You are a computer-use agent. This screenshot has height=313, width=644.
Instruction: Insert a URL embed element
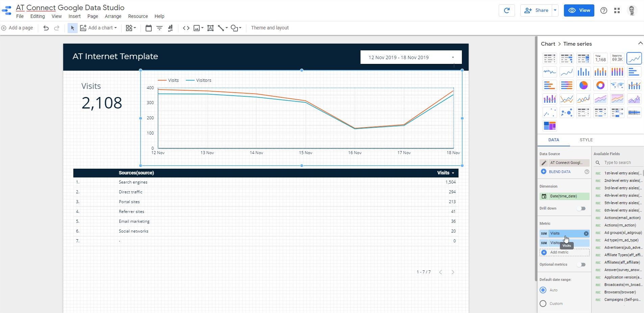[186, 28]
